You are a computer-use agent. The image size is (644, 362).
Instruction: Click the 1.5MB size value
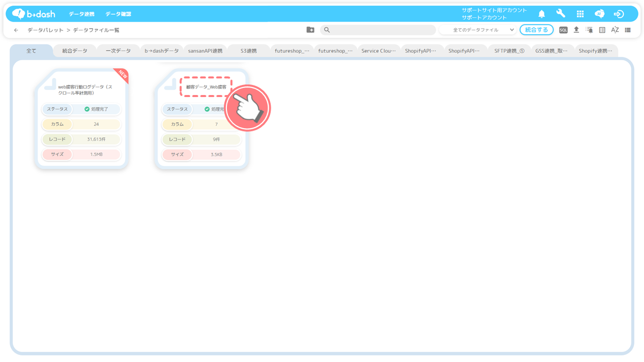point(96,154)
